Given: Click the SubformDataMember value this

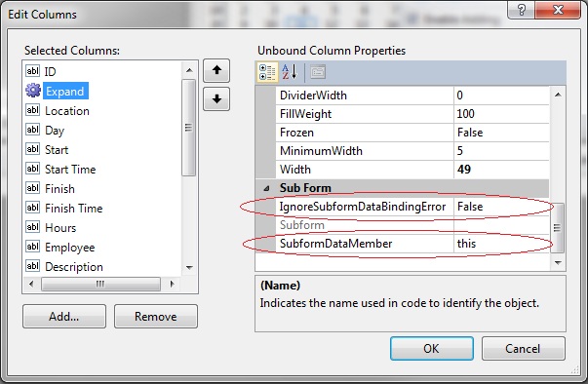Looking at the screenshot, I should pos(501,244).
